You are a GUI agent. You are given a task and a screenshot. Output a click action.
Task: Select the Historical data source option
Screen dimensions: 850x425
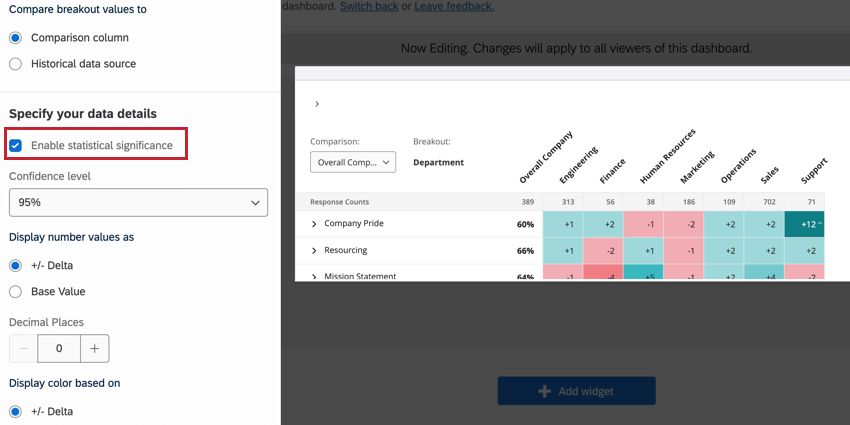point(15,64)
